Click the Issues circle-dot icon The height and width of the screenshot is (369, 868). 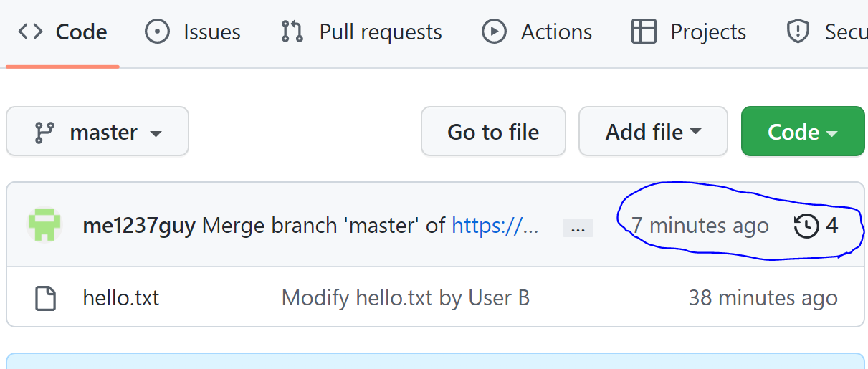158,32
